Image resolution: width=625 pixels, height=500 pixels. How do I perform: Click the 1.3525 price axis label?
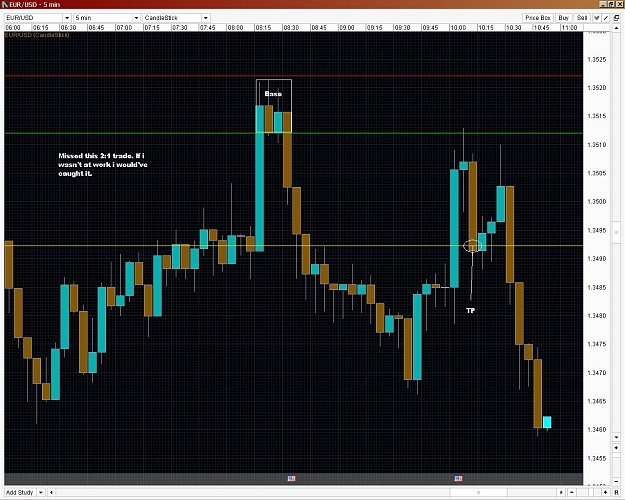click(x=597, y=59)
